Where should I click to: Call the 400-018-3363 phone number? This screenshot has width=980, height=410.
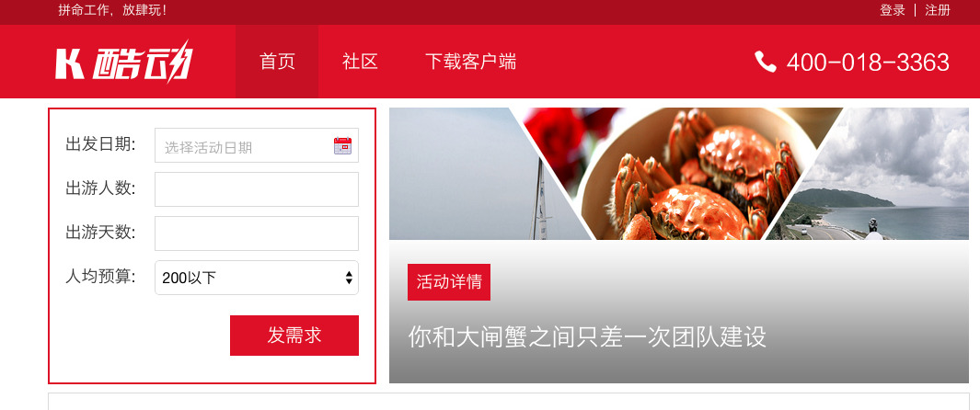[x=868, y=63]
